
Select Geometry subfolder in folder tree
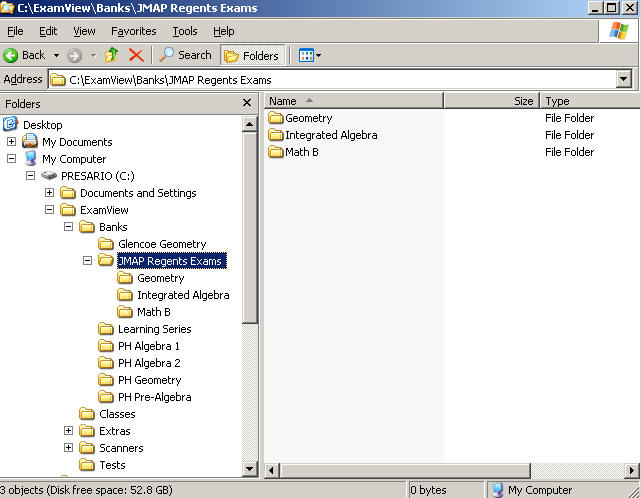(160, 278)
